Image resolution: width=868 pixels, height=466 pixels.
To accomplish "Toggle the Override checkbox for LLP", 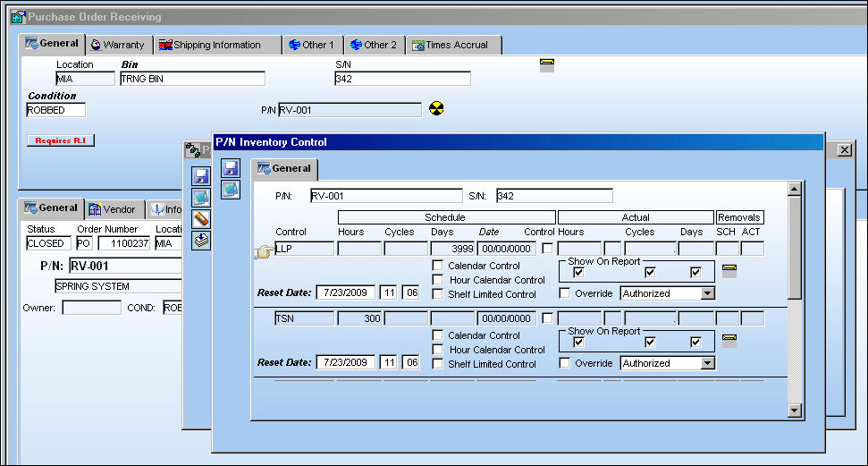I will coord(565,293).
